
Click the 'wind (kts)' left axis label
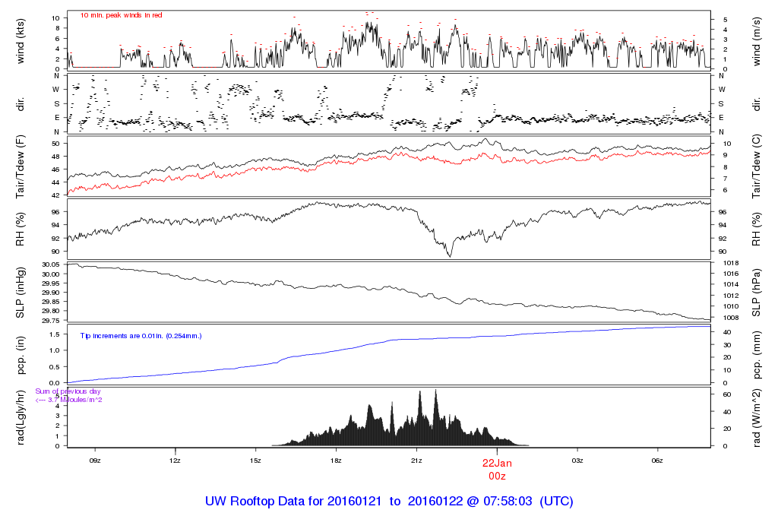tap(21, 41)
